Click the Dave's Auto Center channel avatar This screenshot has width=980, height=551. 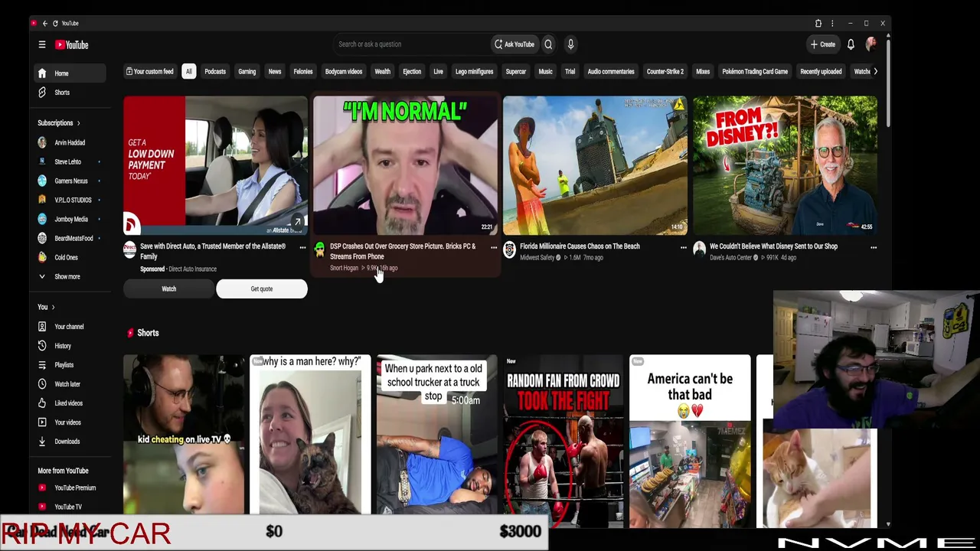pyautogui.click(x=699, y=249)
